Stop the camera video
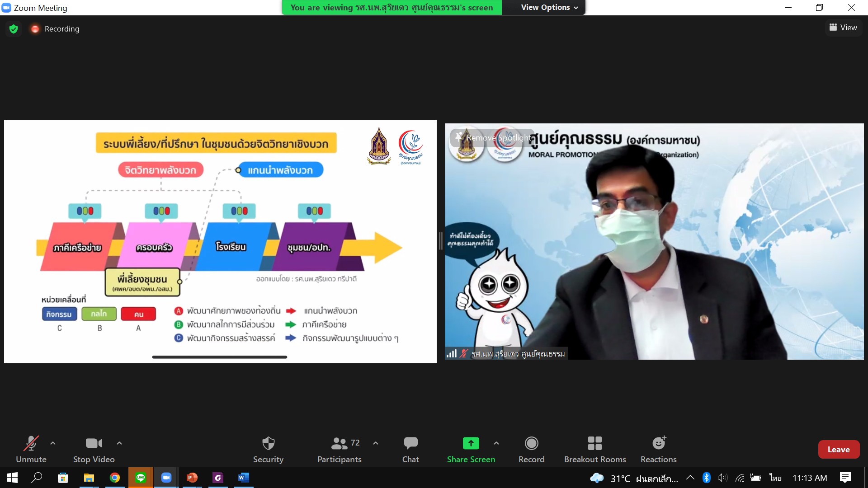Viewport: 868px width, 488px height. (x=94, y=450)
